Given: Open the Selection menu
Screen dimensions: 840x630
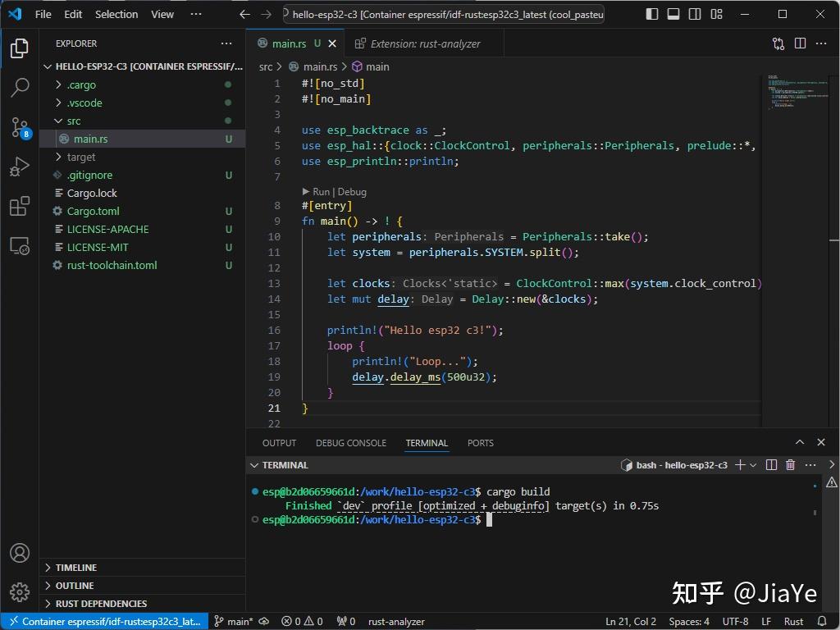Looking at the screenshot, I should point(116,14).
